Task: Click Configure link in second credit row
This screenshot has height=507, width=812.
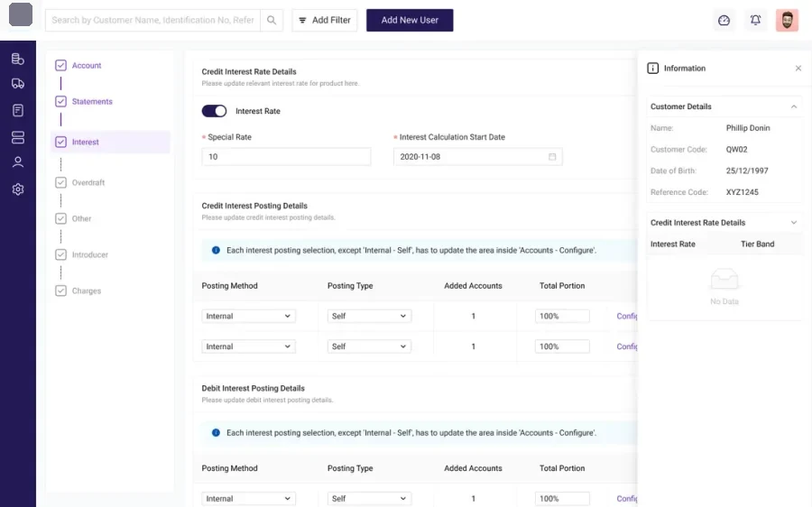Action: coord(627,346)
